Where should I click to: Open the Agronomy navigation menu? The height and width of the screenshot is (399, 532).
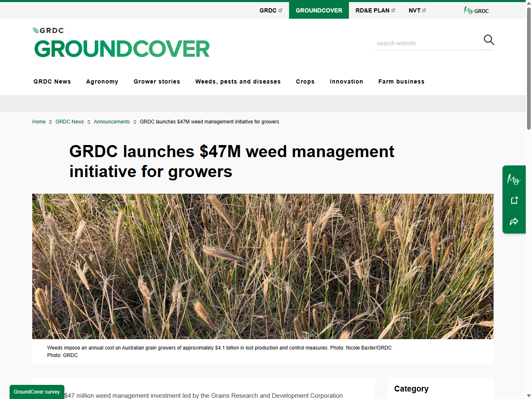[102, 81]
